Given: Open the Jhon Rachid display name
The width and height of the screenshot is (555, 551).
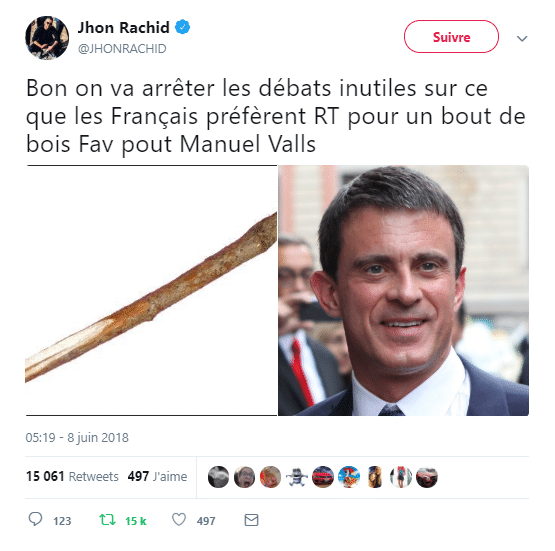Looking at the screenshot, I should [124, 27].
